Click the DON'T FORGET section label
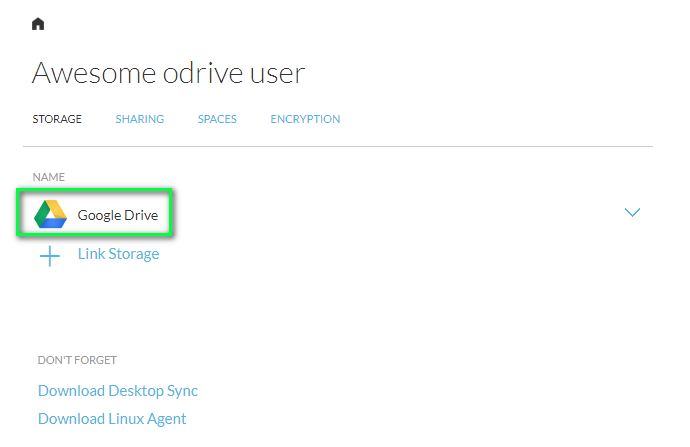This screenshot has width=690, height=447. tap(77, 360)
